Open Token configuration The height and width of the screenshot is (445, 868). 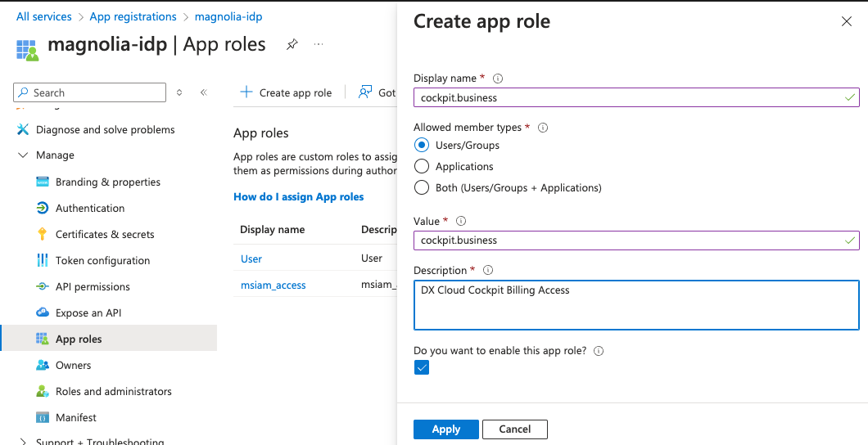point(102,260)
